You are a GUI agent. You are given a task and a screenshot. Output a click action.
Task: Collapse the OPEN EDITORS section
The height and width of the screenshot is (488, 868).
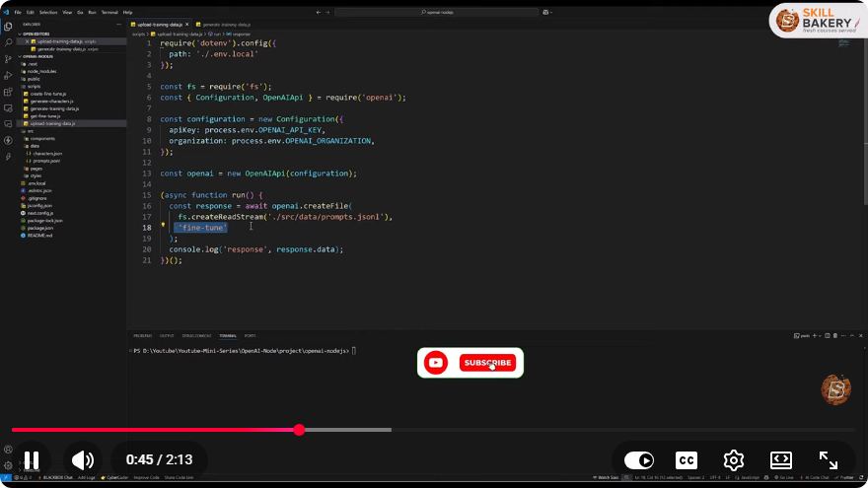point(36,34)
